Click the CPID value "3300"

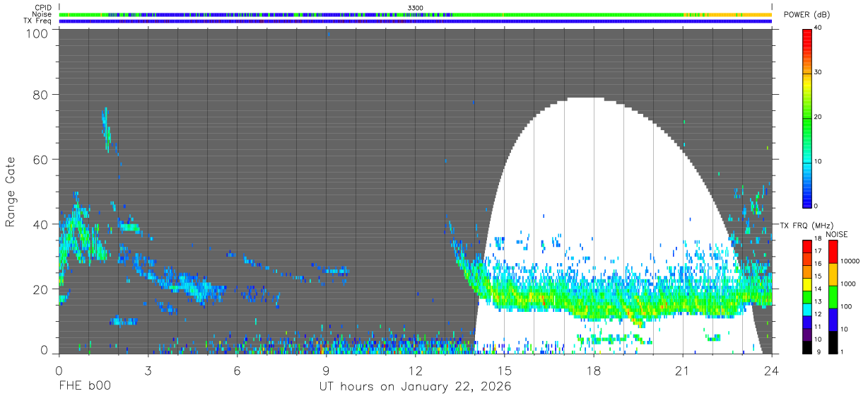415,8
